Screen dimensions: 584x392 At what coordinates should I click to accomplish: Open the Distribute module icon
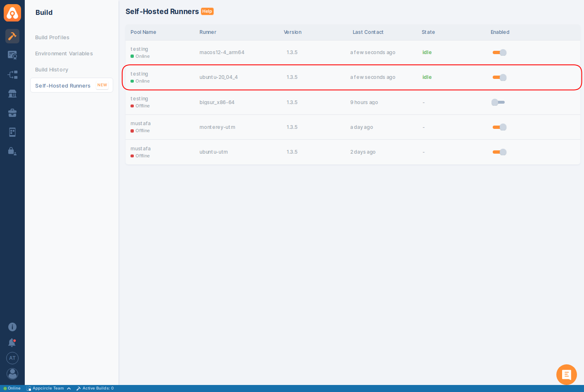click(x=12, y=74)
